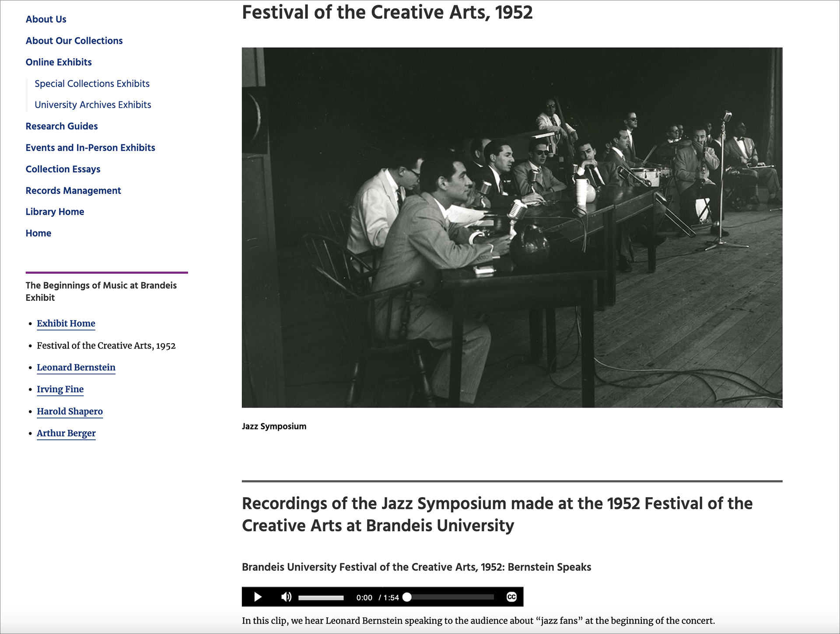Open Collection Essays
Image resolution: width=840 pixels, height=634 pixels.
63,169
